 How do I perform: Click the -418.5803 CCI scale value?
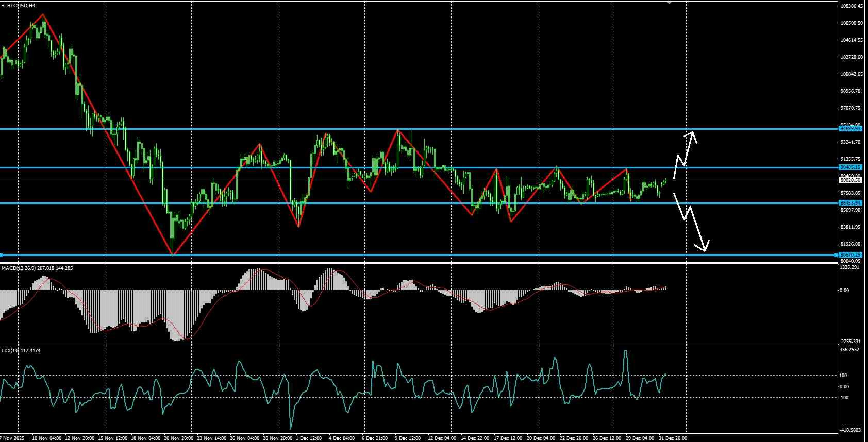(x=850, y=430)
